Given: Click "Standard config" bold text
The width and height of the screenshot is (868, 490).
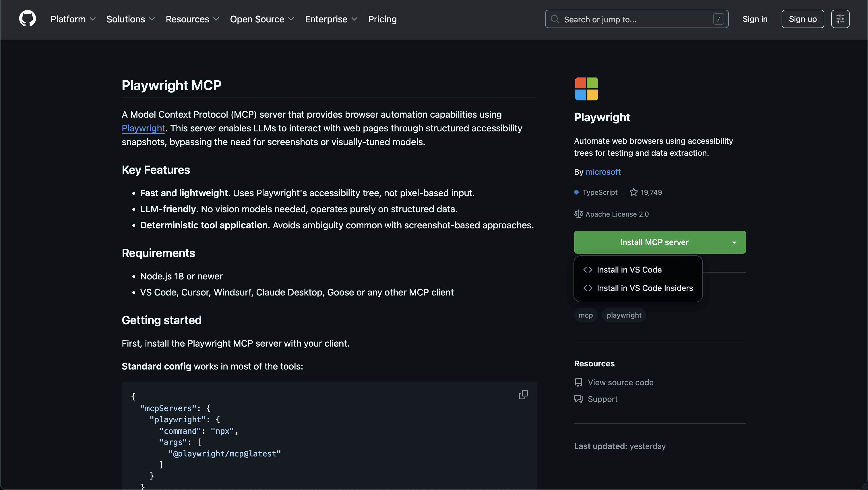Looking at the screenshot, I should pos(156,366).
